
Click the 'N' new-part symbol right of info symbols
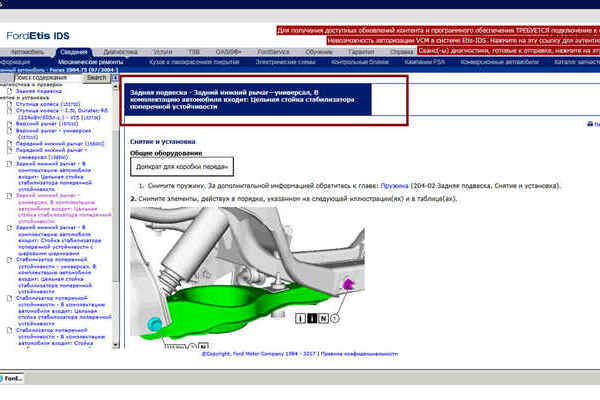click(x=324, y=318)
